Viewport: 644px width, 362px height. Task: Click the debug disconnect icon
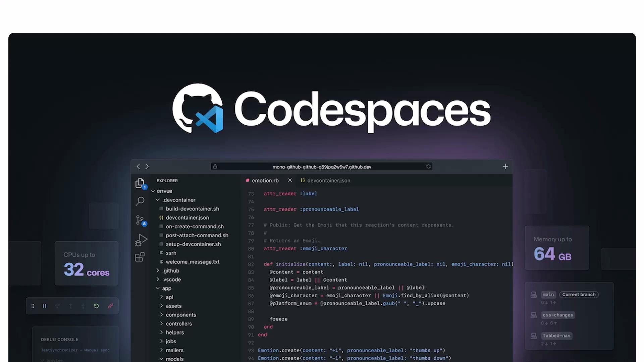(110, 306)
